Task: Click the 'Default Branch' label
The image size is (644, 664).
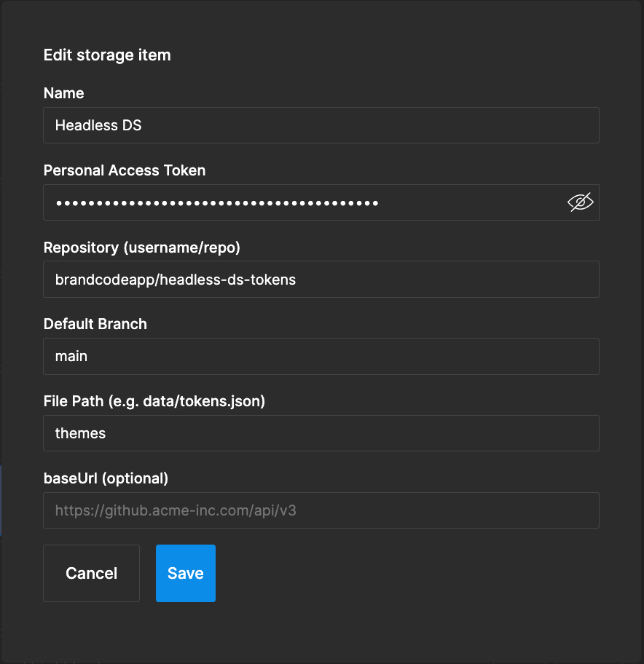Action: [95, 324]
